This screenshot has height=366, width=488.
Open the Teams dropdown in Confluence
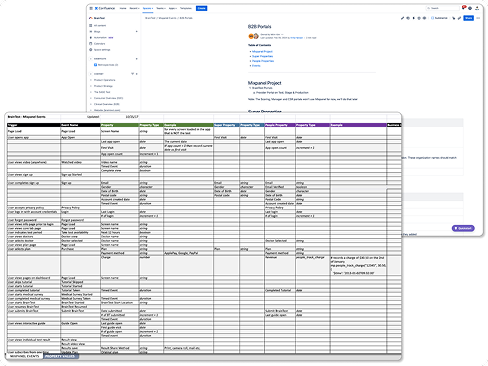point(161,8)
